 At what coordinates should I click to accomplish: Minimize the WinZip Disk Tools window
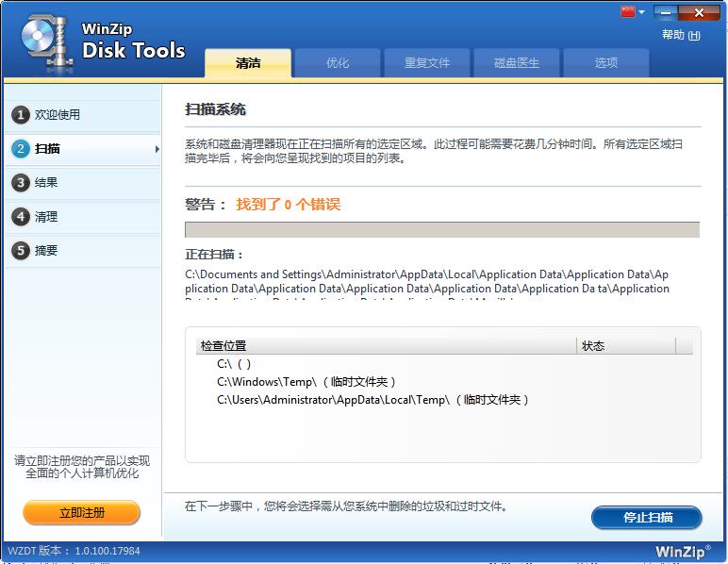click(x=666, y=12)
